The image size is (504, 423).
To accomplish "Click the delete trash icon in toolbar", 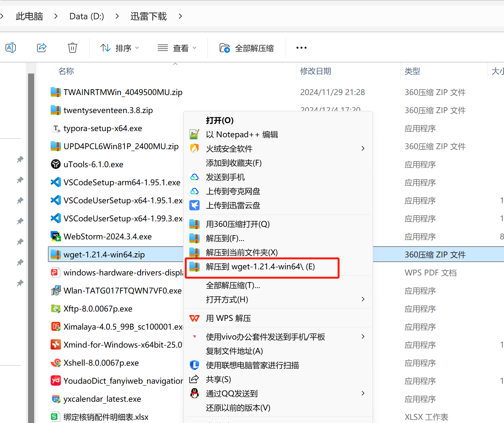I will point(73,48).
